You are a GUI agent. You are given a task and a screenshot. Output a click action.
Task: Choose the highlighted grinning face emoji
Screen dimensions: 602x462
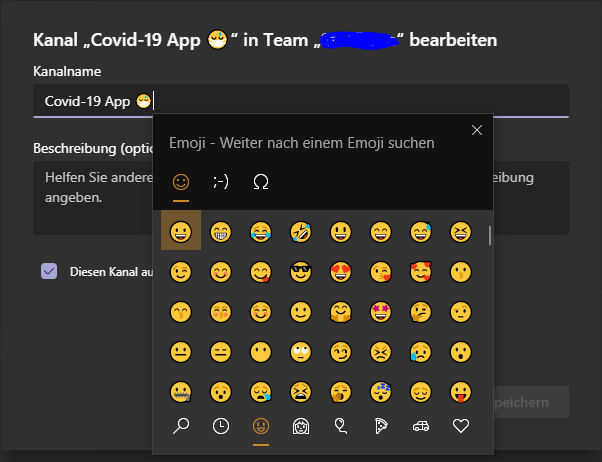[x=181, y=233]
